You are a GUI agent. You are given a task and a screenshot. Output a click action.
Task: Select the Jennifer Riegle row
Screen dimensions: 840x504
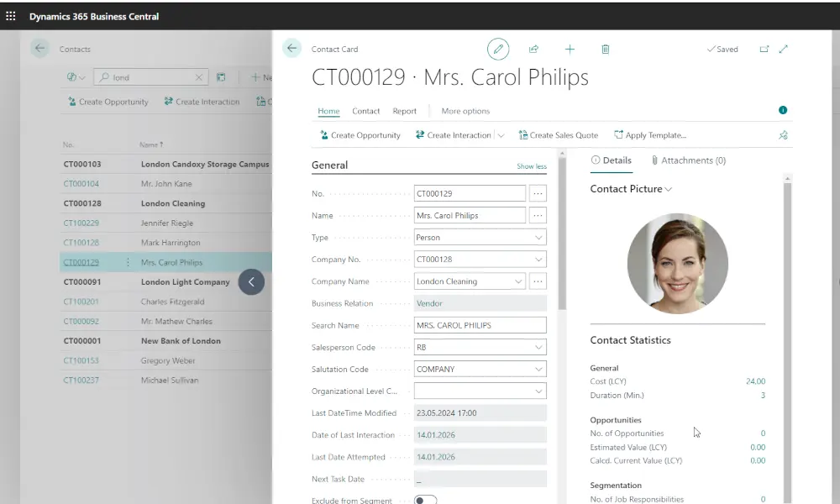pyautogui.click(x=166, y=223)
